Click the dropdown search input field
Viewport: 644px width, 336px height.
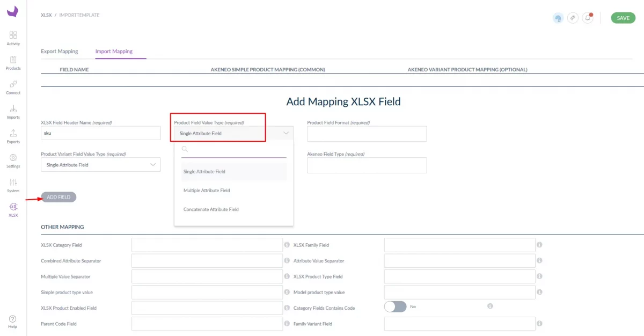point(234,150)
